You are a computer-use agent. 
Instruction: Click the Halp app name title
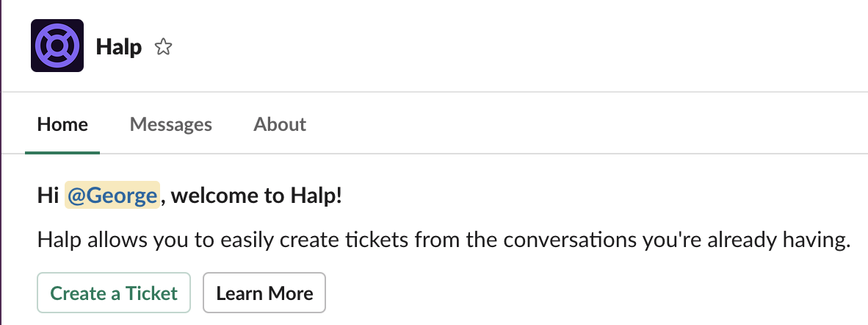(x=118, y=46)
